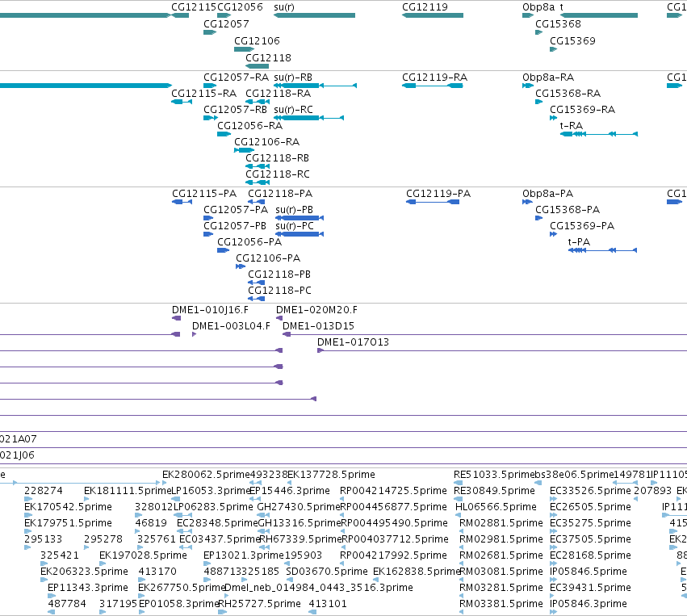Open the CG12056-RA transcript label
The image size is (687, 616).
pos(249,126)
